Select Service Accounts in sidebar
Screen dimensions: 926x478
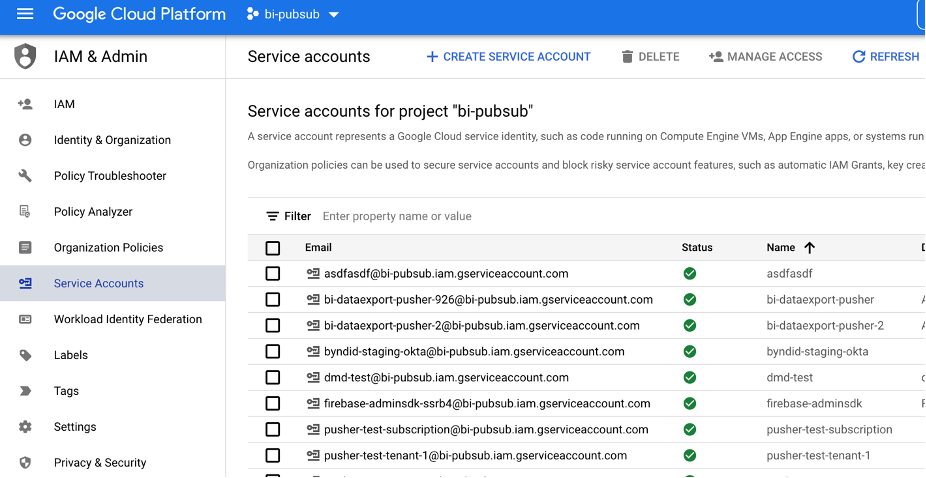point(112,284)
